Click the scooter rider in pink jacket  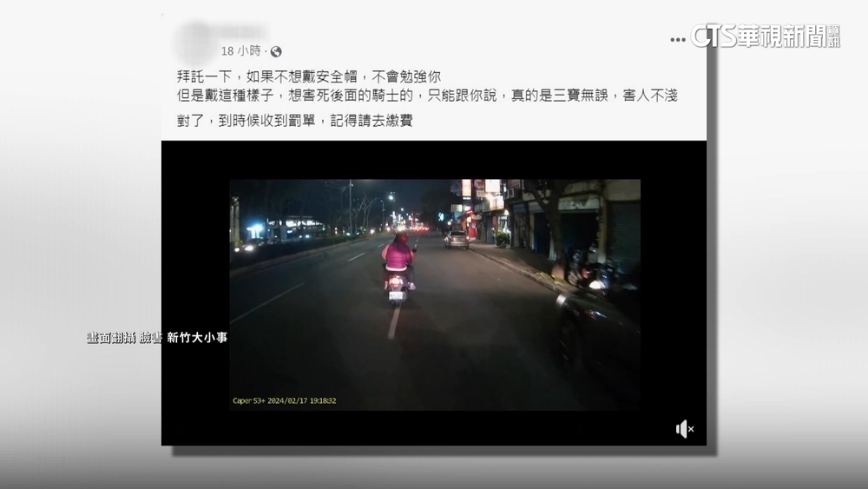point(398,256)
